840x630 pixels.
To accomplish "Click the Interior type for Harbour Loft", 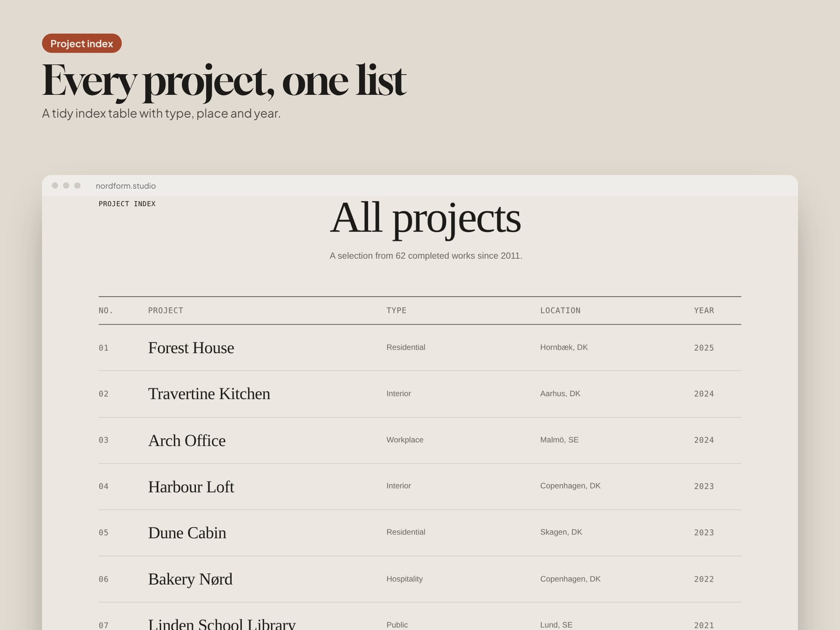I will click(399, 486).
